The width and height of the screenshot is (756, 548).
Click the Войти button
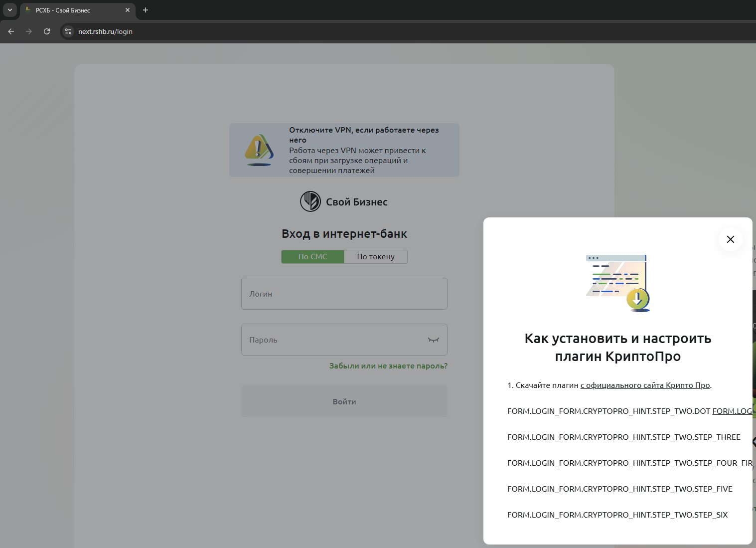pyautogui.click(x=344, y=401)
